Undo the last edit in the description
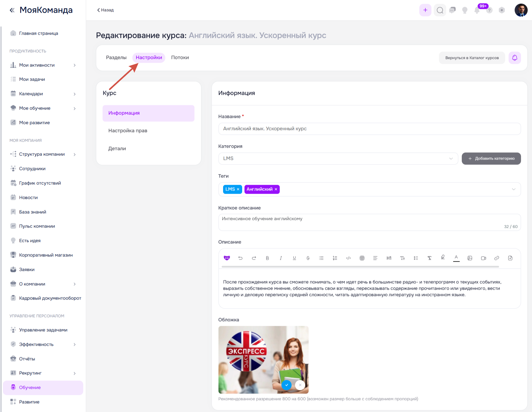 (240, 258)
